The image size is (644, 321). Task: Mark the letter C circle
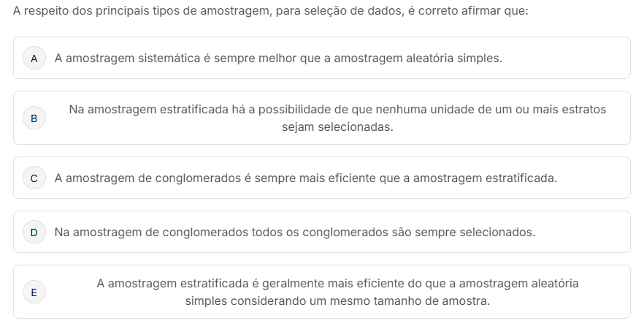point(34,178)
